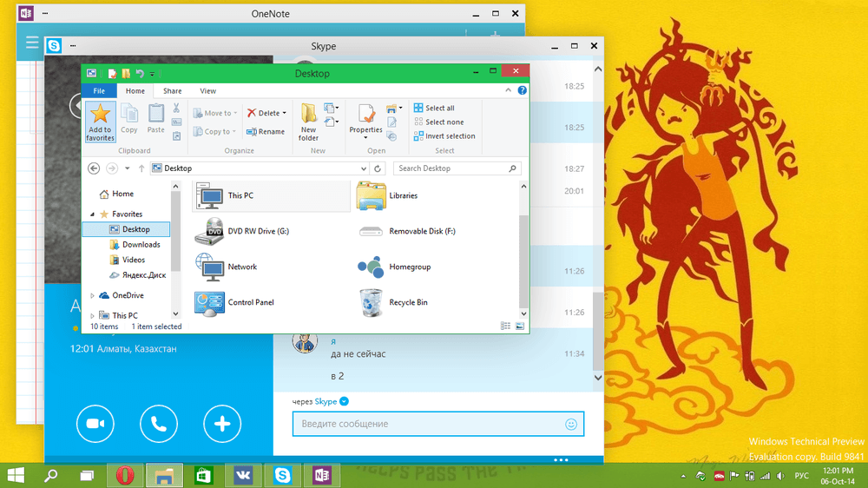
Task: Open VK app from taskbar
Action: click(x=243, y=475)
